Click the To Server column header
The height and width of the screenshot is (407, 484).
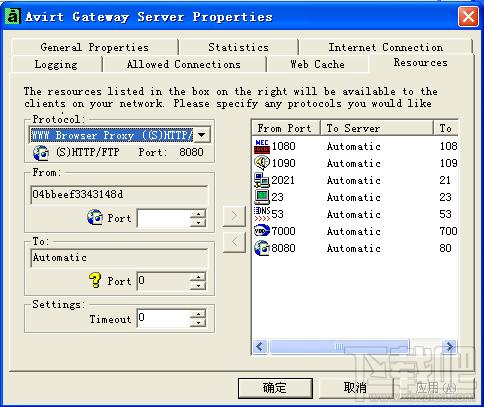pyautogui.click(x=377, y=128)
